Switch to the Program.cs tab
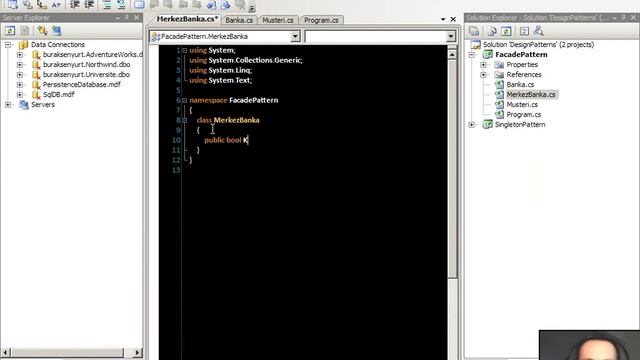 click(x=321, y=20)
